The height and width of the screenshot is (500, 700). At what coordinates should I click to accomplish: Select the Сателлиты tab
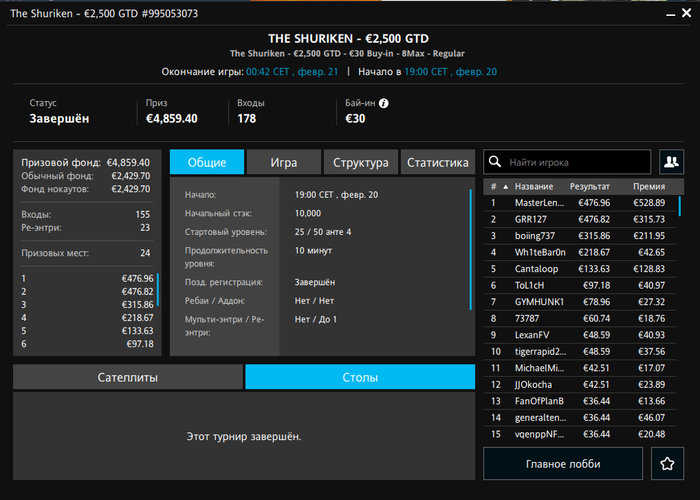[128, 377]
